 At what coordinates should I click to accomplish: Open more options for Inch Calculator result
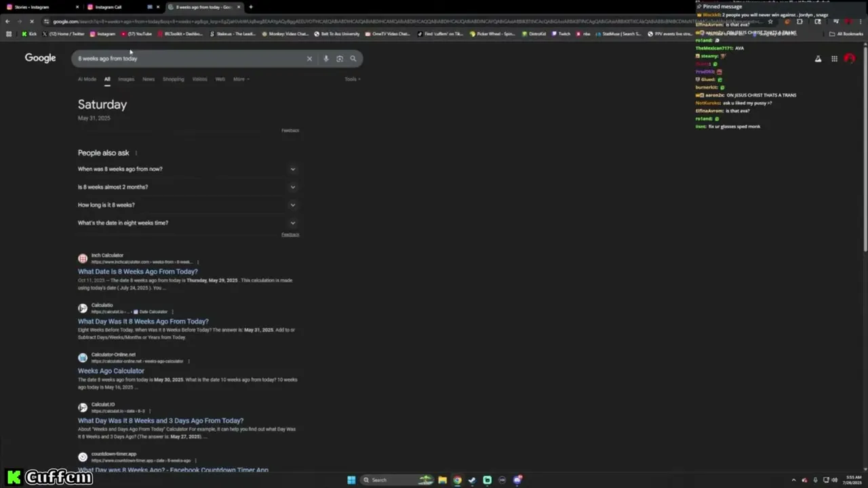198,262
